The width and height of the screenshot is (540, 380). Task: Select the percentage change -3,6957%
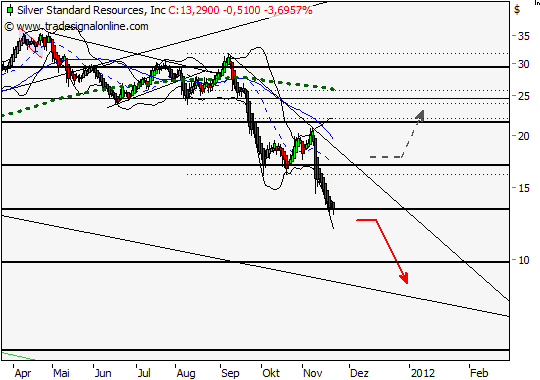click(x=288, y=10)
